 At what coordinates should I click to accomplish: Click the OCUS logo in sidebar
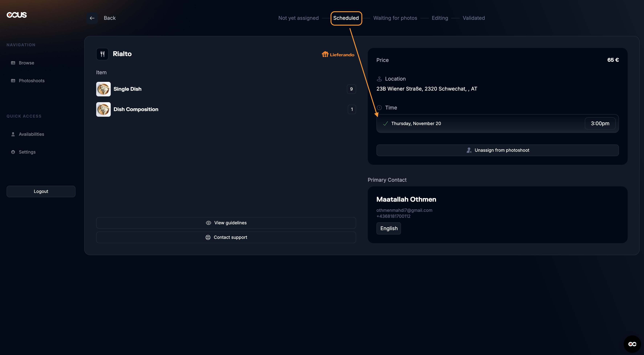click(x=17, y=15)
